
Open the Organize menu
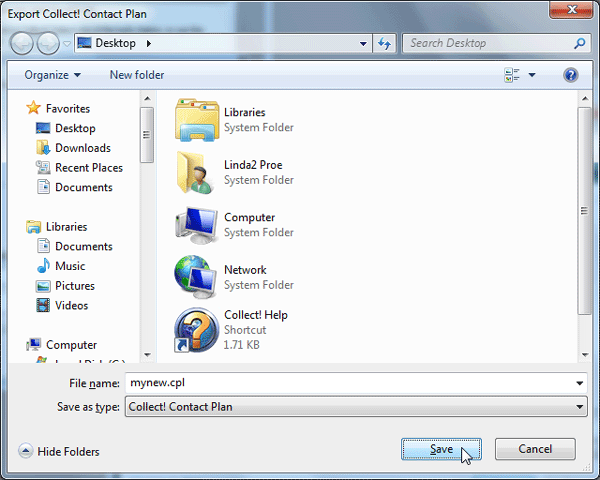point(52,75)
